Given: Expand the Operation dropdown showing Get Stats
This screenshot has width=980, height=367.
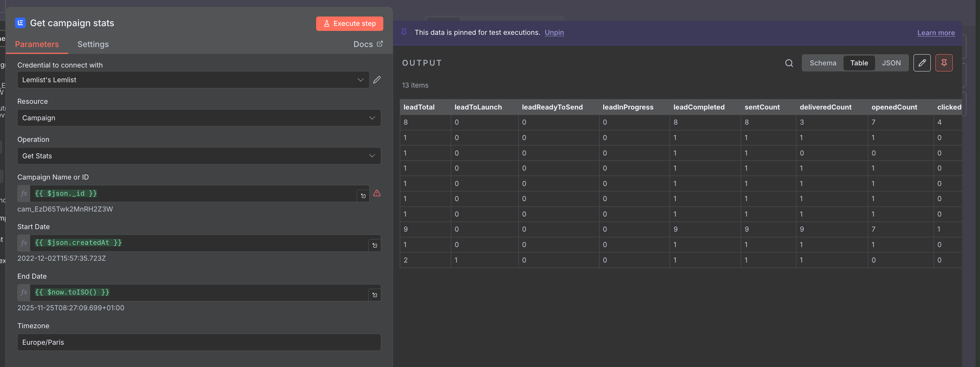Looking at the screenshot, I should pos(199,156).
